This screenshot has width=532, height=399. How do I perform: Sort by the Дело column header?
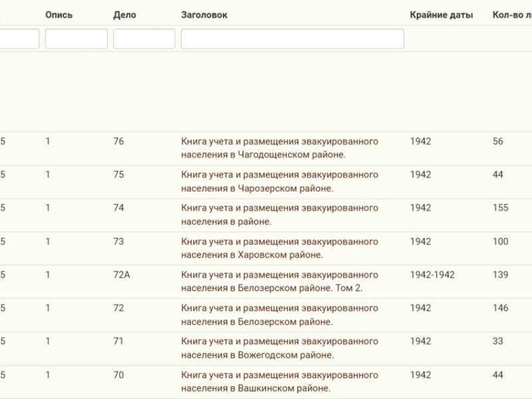click(124, 15)
